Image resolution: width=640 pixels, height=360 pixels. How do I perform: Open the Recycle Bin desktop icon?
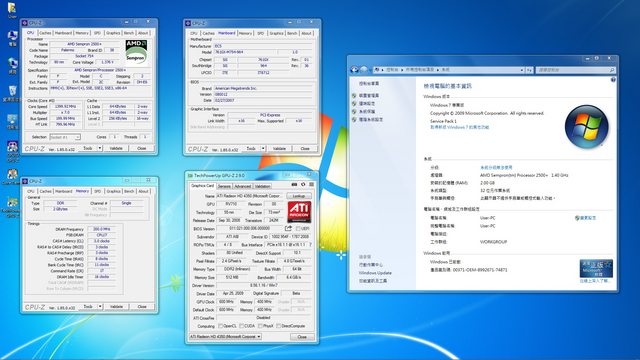(12, 93)
